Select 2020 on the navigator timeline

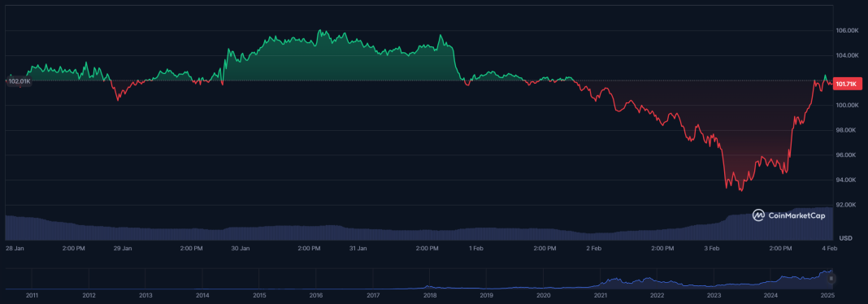tap(543, 295)
